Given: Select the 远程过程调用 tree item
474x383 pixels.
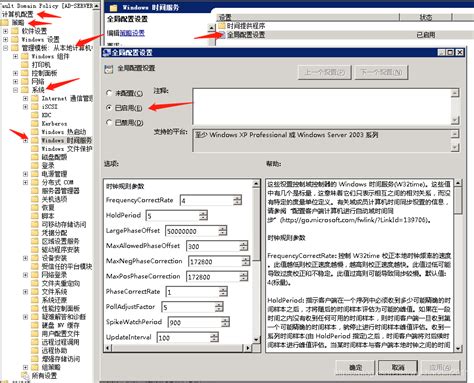Looking at the screenshot, I should coord(61,342).
